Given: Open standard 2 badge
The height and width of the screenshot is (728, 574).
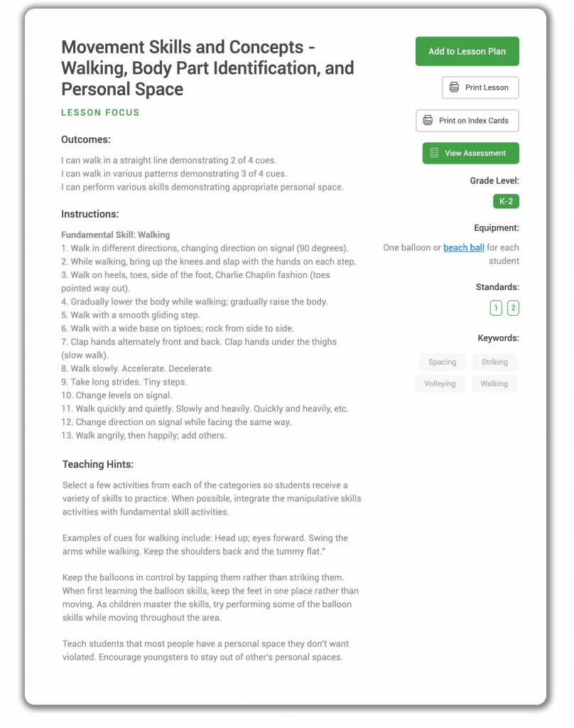Looking at the screenshot, I should pos(513,307).
